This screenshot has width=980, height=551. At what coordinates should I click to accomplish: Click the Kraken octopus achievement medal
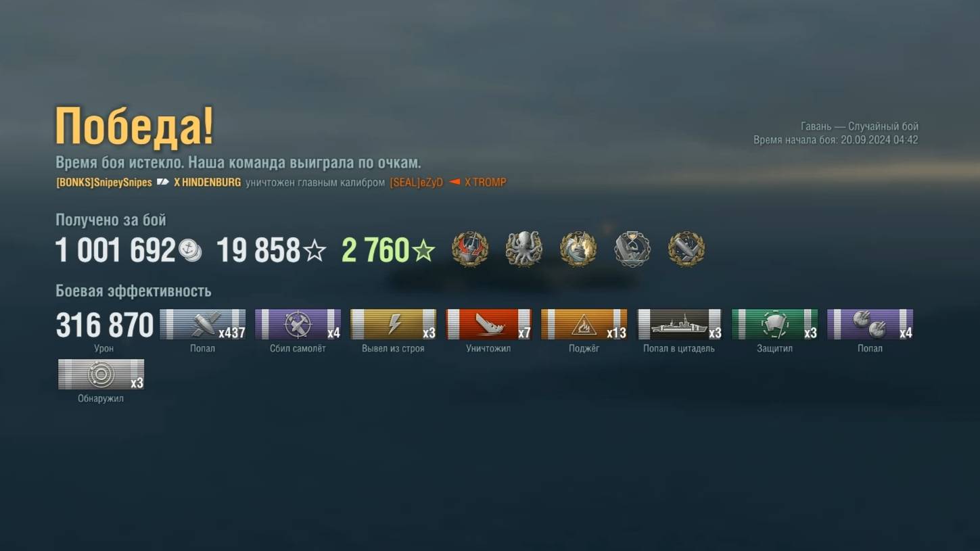(x=523, y=249)
